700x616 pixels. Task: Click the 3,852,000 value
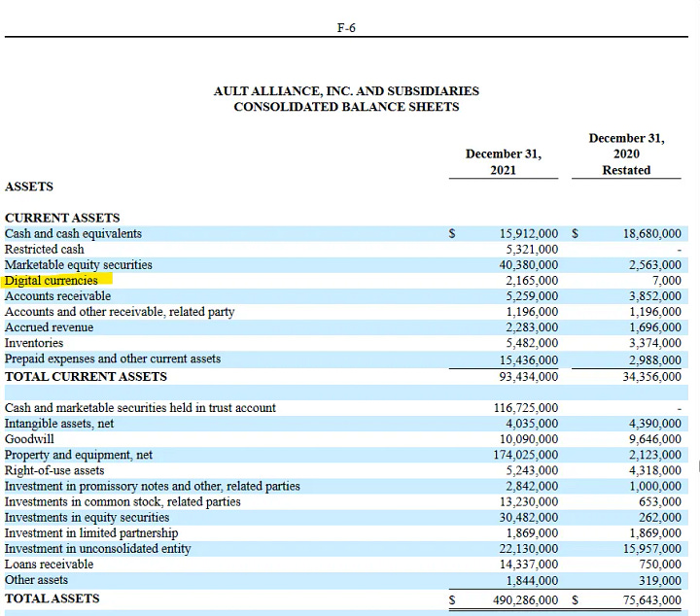pos(655,296)
